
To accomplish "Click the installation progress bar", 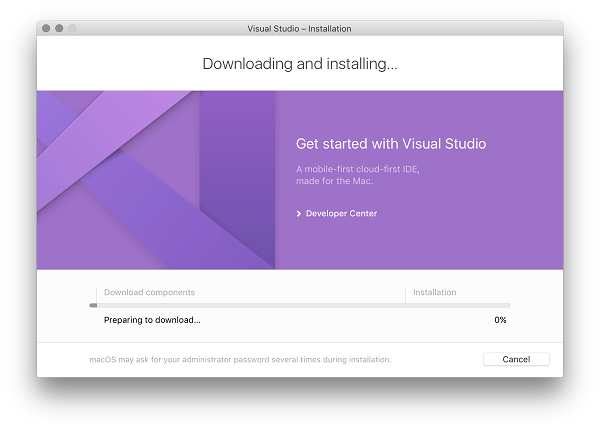I will (x=300, y=305).
